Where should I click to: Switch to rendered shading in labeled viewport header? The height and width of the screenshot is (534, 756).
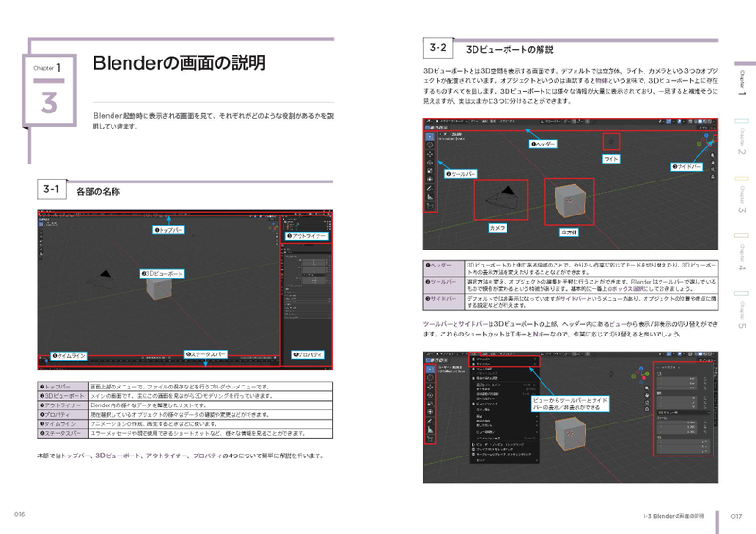click(x=710, y=121)
